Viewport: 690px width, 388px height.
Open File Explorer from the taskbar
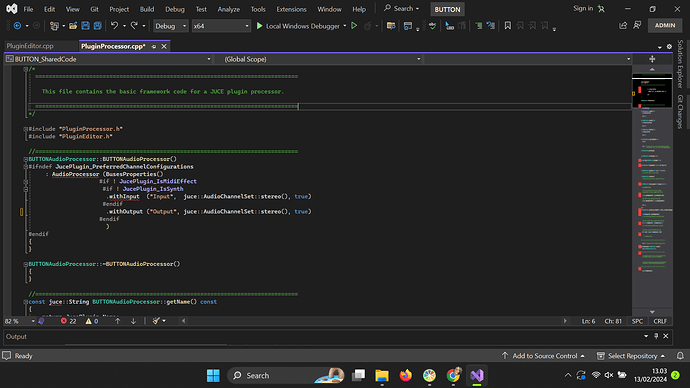pos(382,375)
